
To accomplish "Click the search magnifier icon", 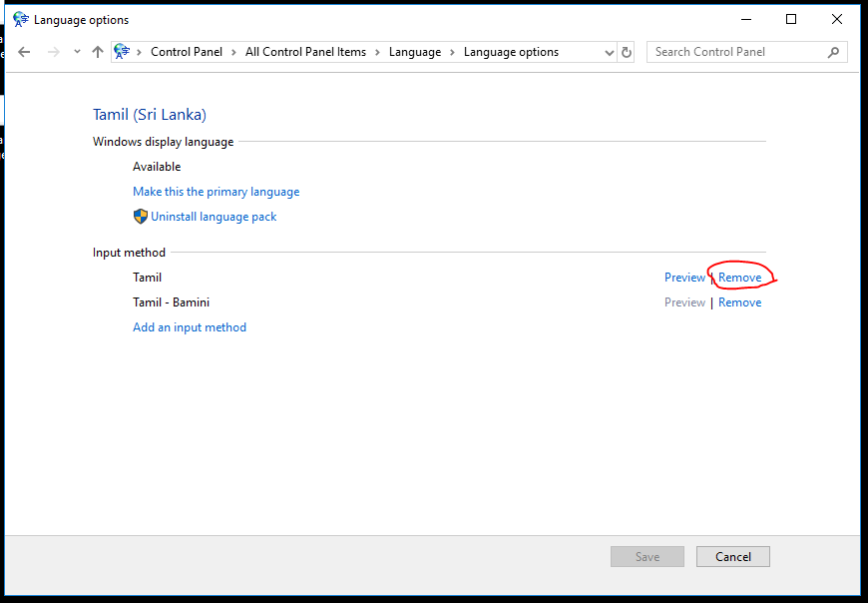I will (834, 52).
